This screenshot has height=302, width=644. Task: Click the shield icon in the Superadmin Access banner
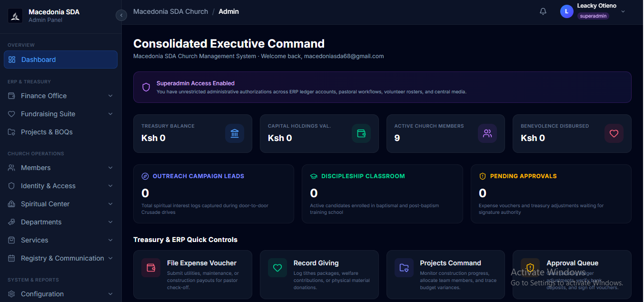(x=146, y=87)
